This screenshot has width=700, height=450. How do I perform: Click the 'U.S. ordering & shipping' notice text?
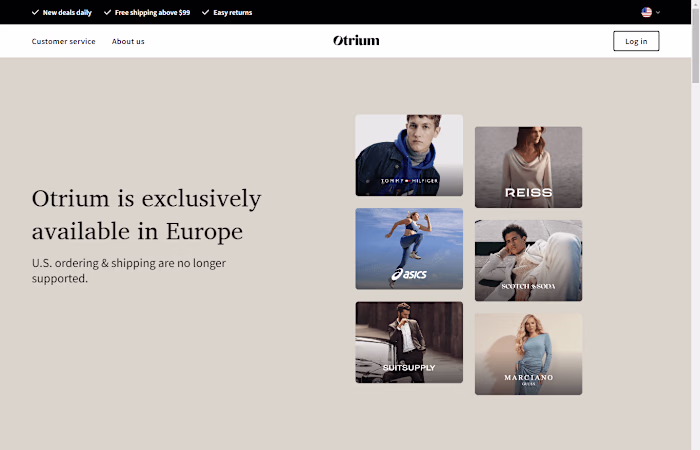tap(129, 271)
